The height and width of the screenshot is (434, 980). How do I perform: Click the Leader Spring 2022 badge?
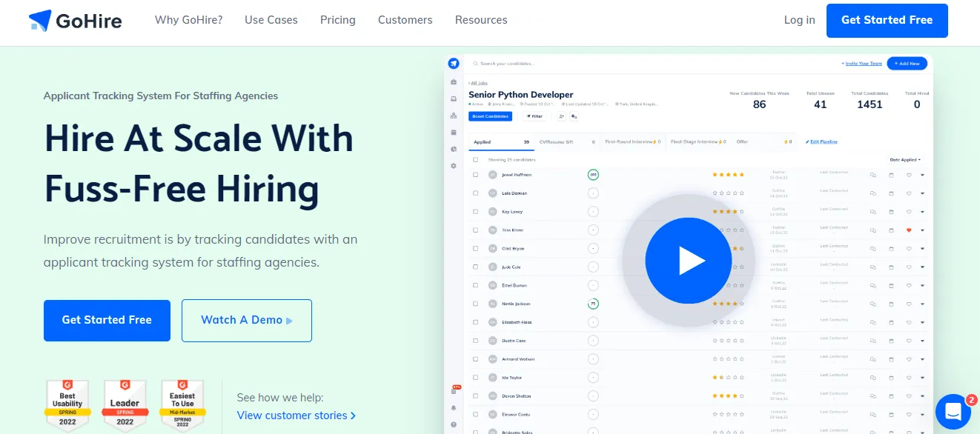[125, 404]
